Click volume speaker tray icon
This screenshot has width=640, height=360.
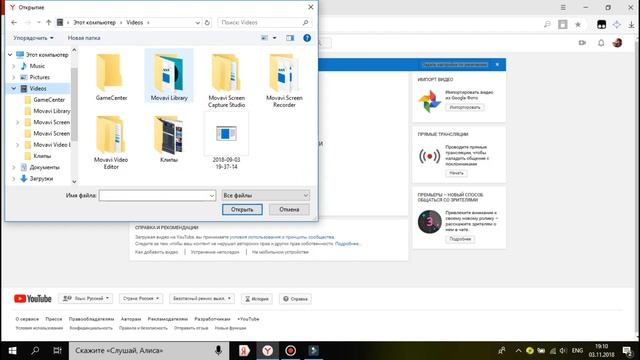(563, 351)
